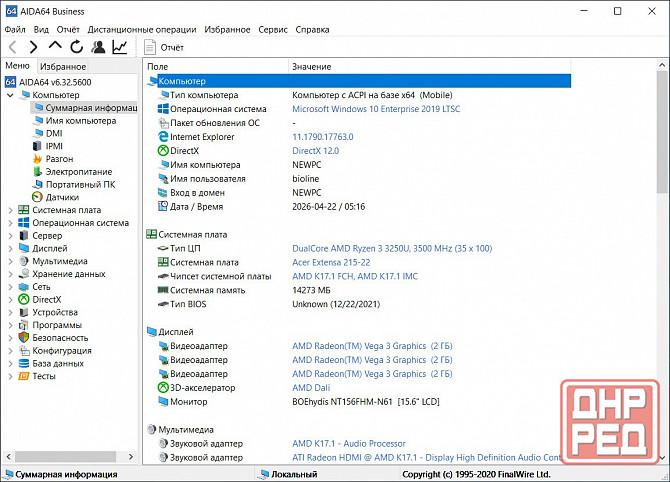Image resolution: width=670 pixels, height=482 pixels.
Task: Click the Отчёт report page icon
Action: (150, 47)
